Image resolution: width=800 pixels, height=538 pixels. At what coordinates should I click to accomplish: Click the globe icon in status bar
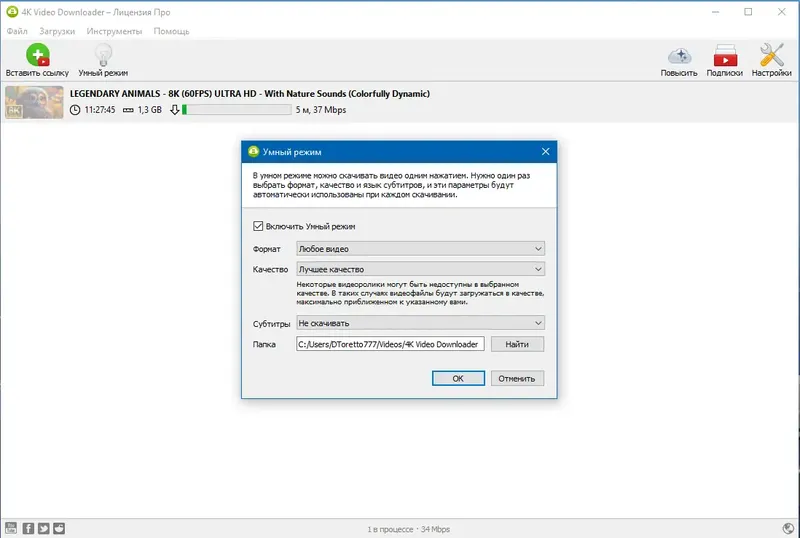tap(788, 528)
